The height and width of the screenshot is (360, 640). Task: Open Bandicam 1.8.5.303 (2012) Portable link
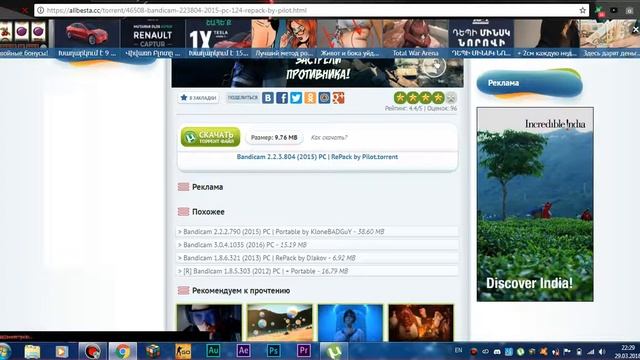[x=265, y=271]
